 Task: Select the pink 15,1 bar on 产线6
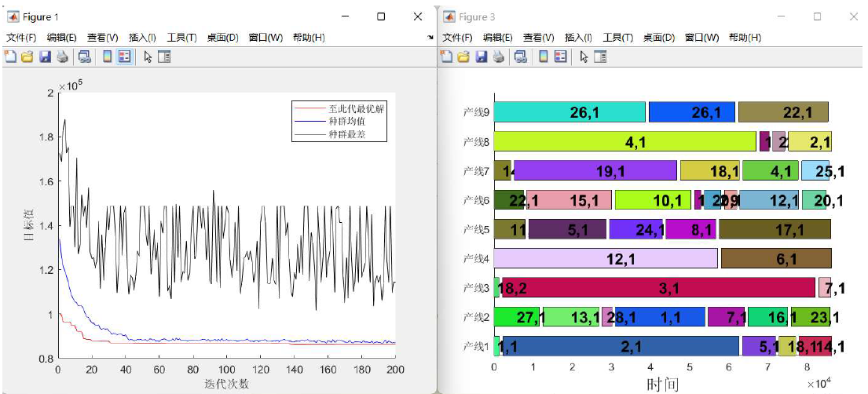pyautogui.click(x=569, y=200)
